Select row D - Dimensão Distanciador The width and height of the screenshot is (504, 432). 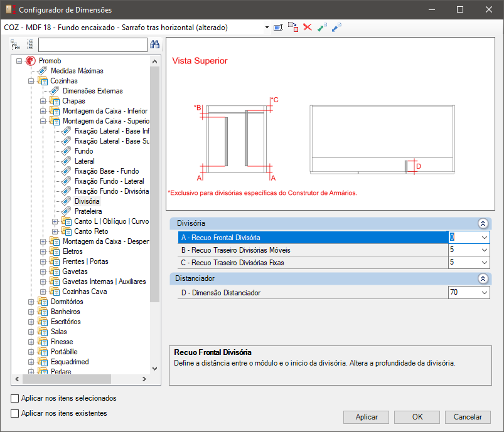(x=313, y=293)
